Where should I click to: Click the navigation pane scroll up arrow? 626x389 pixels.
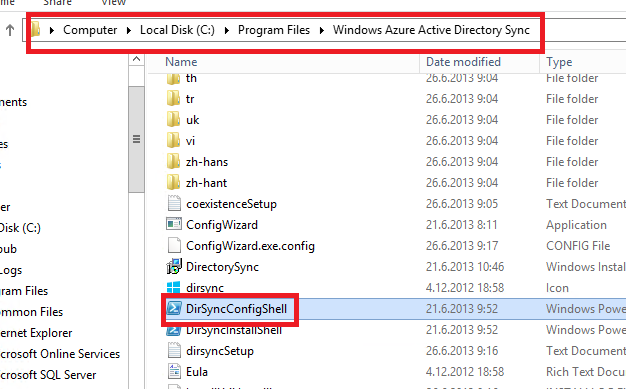click(137, 59)
